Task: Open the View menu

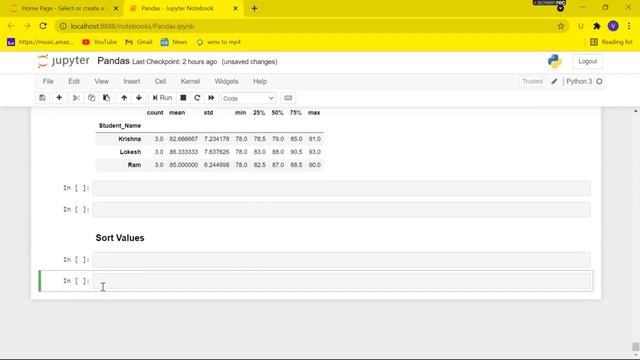Action: point(102,82)
